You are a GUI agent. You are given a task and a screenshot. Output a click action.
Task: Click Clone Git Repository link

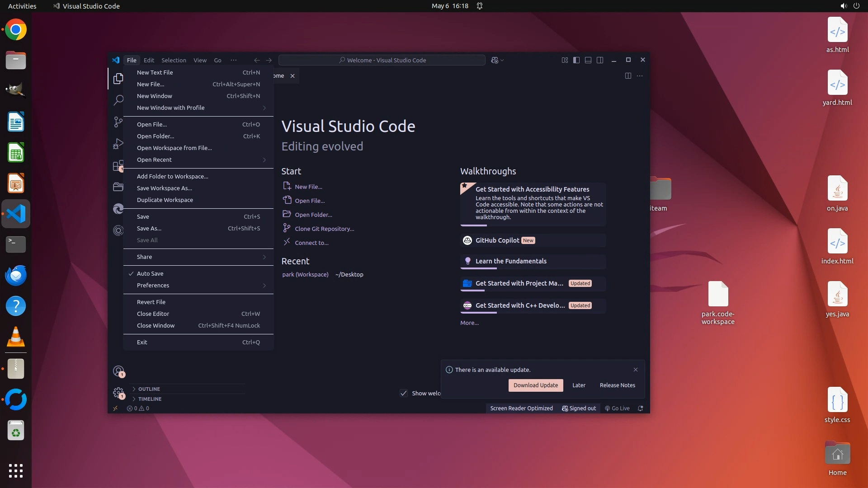[x=324, y=229]
